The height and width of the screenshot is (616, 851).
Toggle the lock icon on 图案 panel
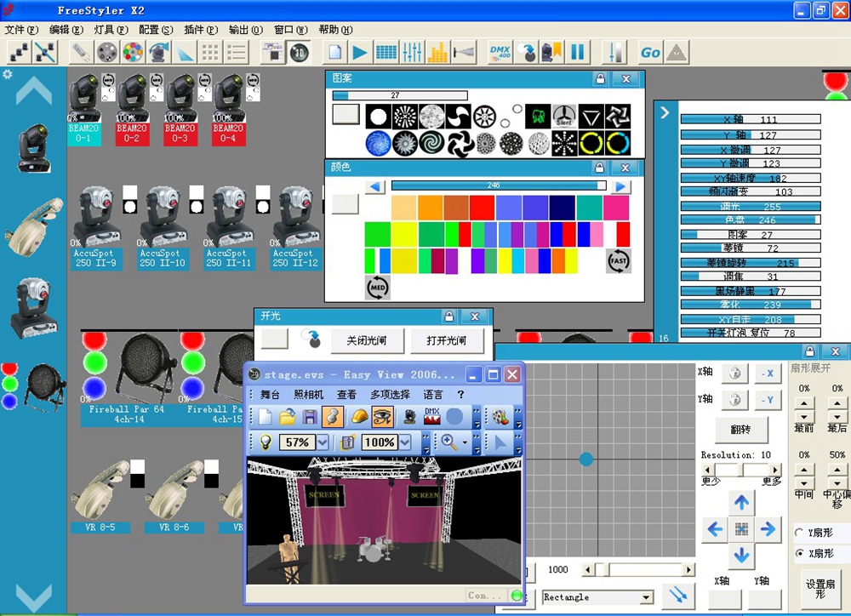[600, 78]
